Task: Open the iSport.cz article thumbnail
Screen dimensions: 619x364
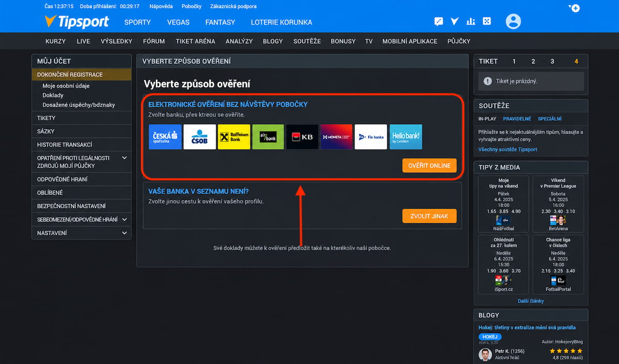Action: click(503, 280)
